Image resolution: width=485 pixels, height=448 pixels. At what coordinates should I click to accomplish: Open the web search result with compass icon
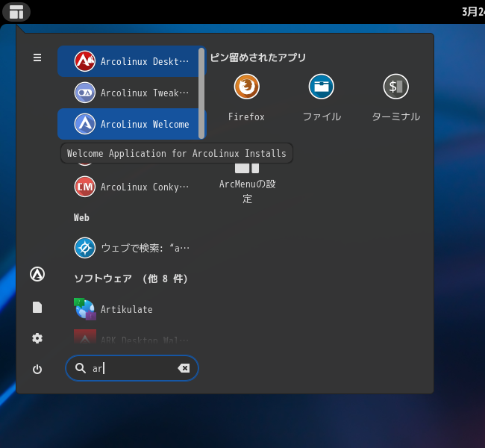coord(132,248)
